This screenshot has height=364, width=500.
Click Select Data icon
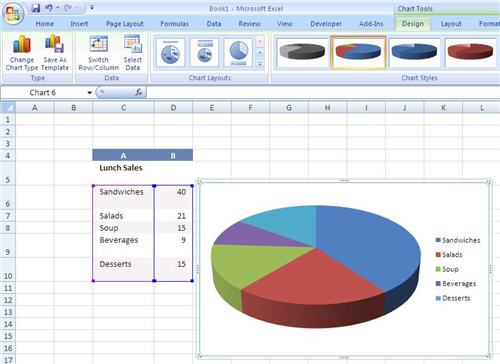133,53
